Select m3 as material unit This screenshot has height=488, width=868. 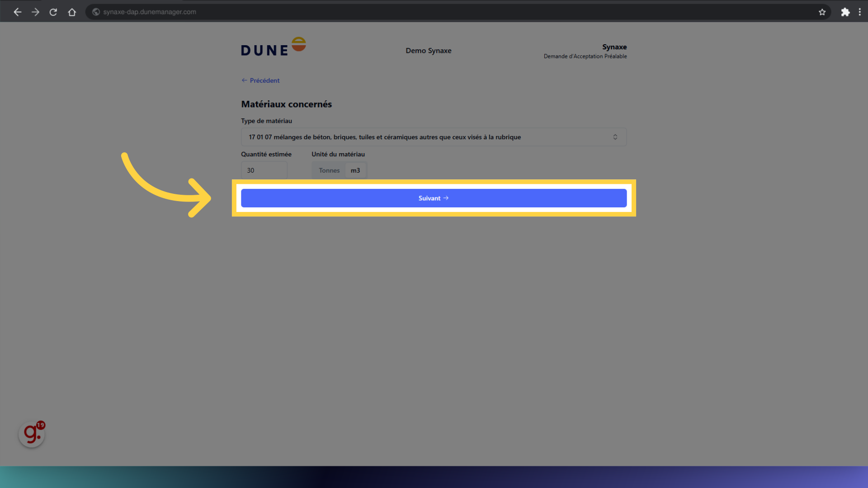355,170
